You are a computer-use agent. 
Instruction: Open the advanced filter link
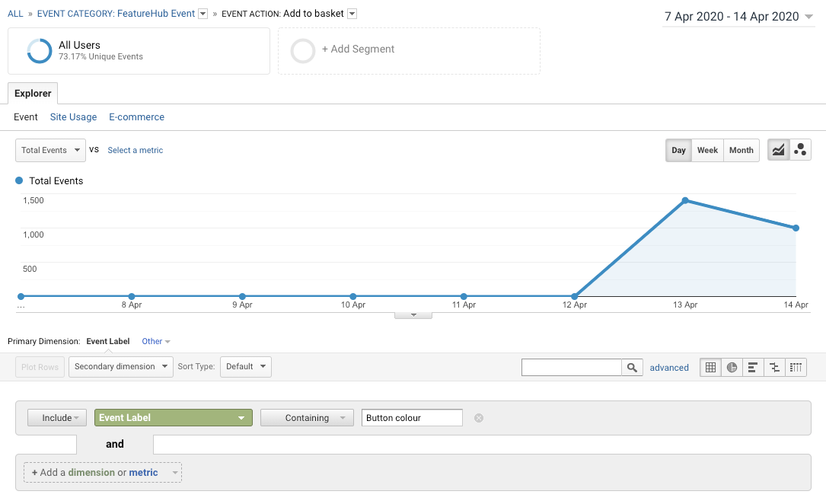tap(669, 368)
